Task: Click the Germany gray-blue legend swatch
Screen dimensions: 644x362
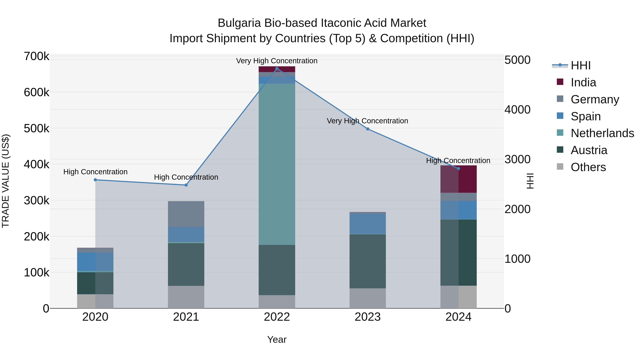Action: pyautogui.click(x=560, y=99)
